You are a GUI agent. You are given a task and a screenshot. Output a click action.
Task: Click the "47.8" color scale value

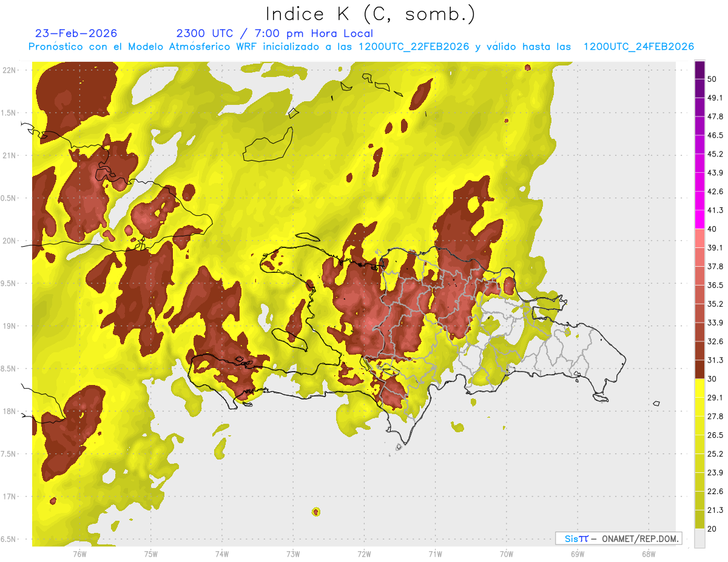point(715,116)
